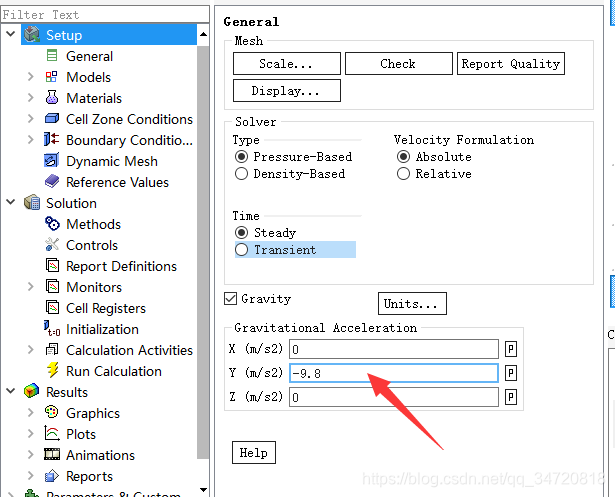Click the Initialization t=0 icon
The width and height of the screenshot is (615, 497).
click(x=52, y=329)
